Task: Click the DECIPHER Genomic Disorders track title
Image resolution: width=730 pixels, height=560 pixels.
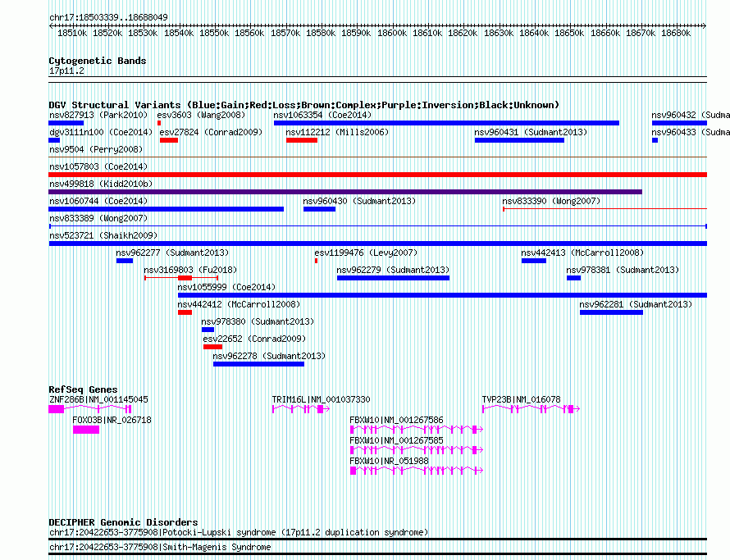Action: 123,521
